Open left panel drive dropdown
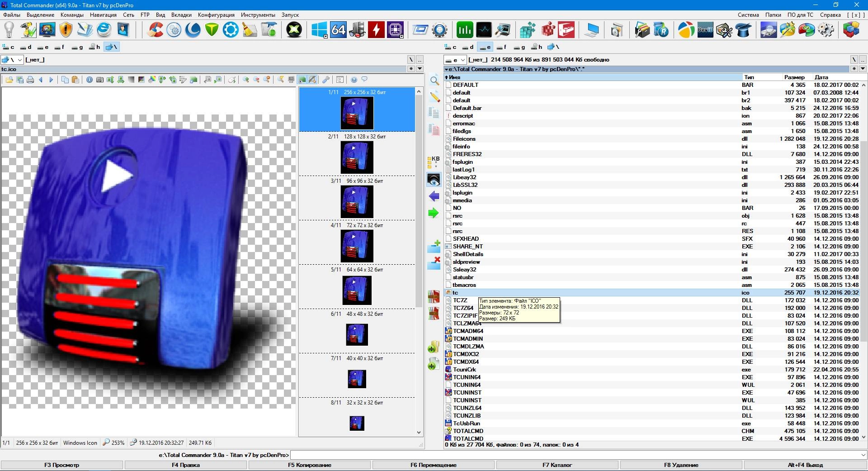 pos(12,60)
